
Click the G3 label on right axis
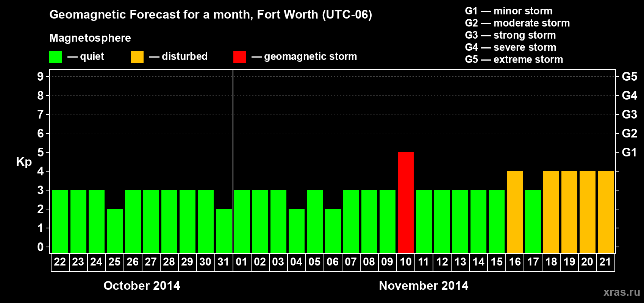(x=630, y=114)
